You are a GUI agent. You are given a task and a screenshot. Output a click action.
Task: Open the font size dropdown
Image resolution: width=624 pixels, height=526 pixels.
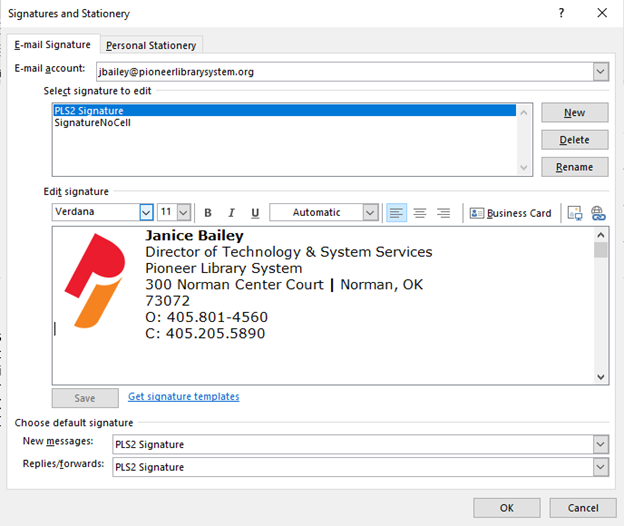pos(183,212)
